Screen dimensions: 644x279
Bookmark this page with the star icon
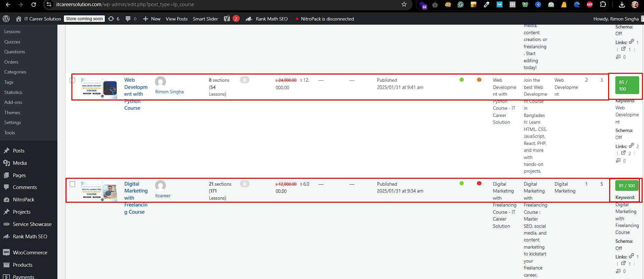click(x=404, y=4)
